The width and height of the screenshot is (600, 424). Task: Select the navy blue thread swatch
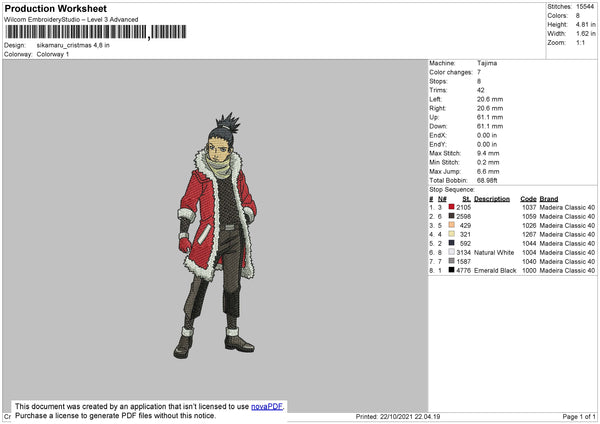coord(452,243)
